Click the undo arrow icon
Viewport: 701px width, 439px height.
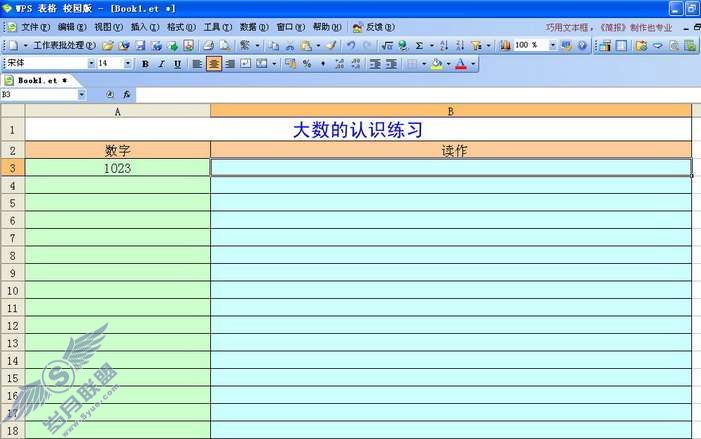click(351, 45)
